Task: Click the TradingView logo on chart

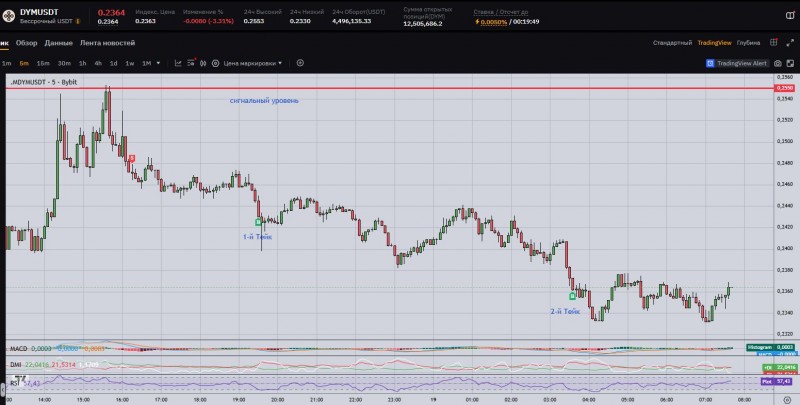Action: [19, 379]
